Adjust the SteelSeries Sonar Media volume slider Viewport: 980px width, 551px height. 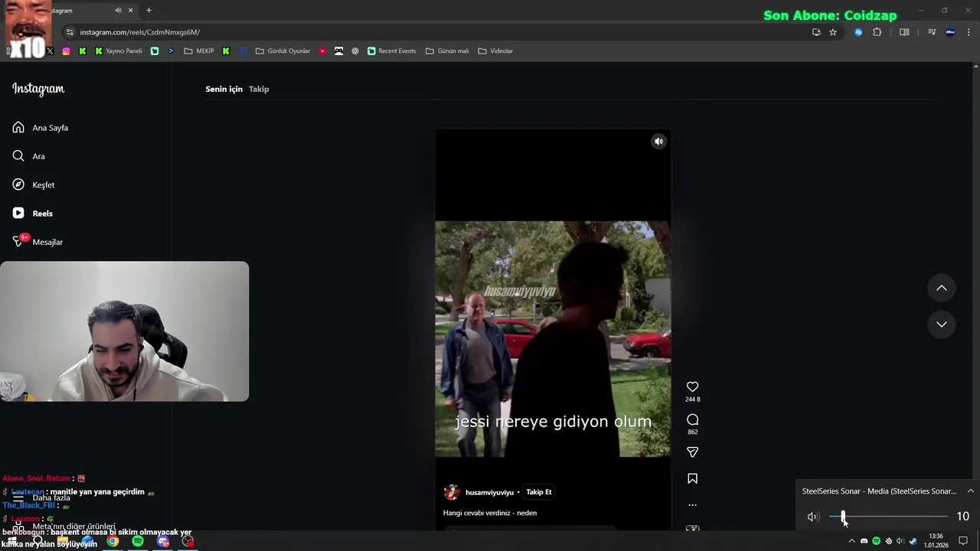pyautogui.click(x=888, y=517)
